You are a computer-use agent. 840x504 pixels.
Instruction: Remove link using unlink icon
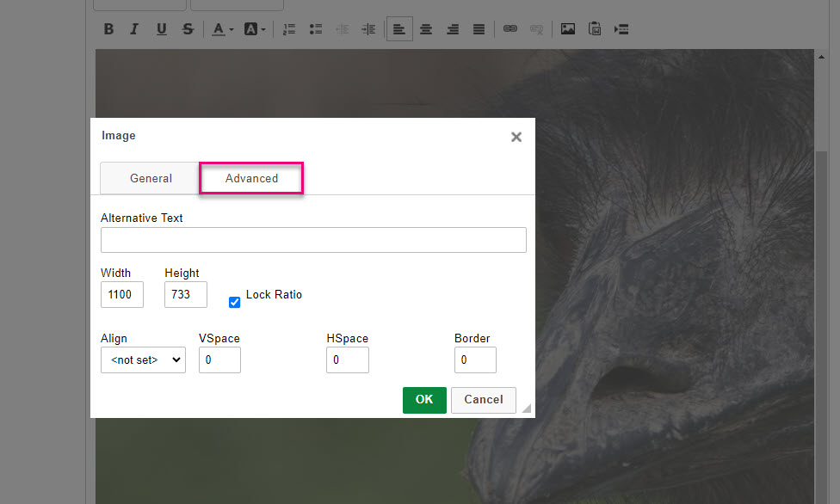536,29
